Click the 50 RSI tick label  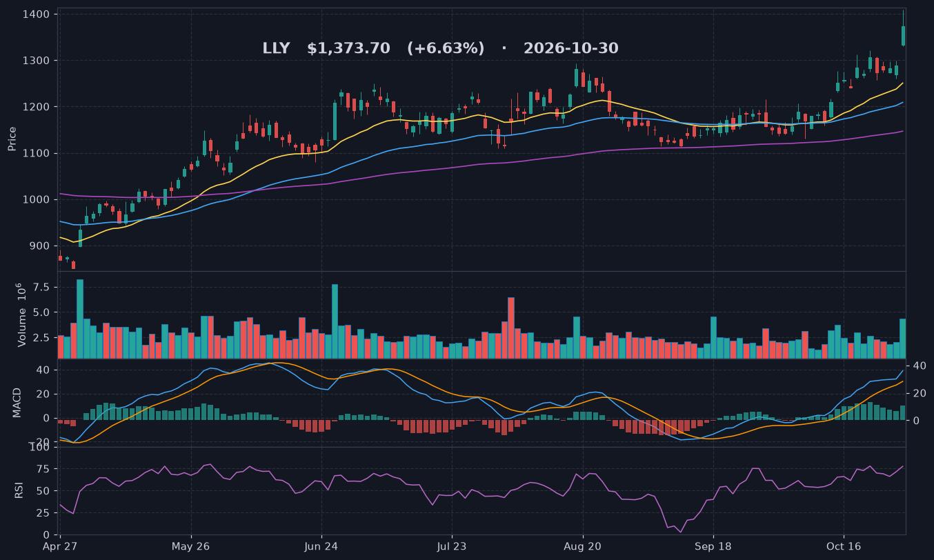(x=42, y=491)
